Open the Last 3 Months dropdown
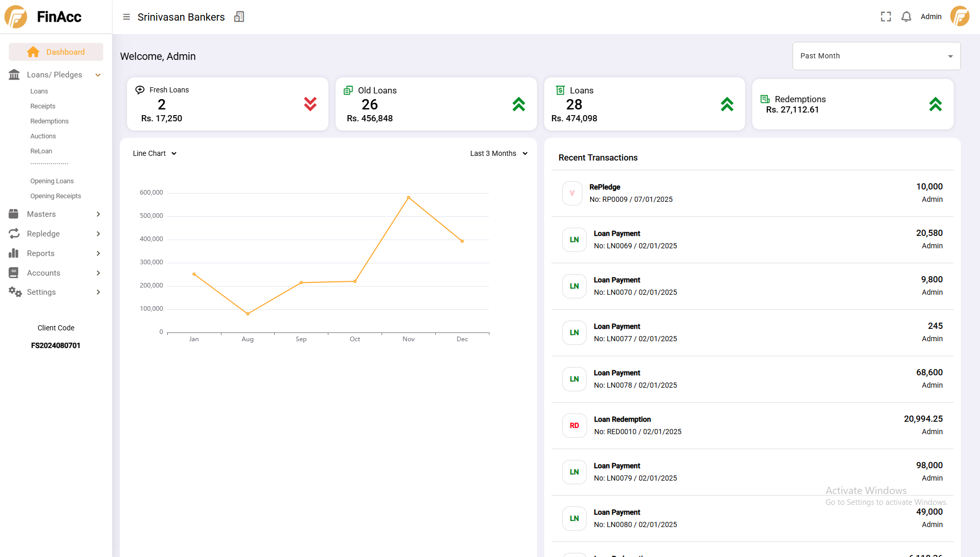 tap(498, 153)
